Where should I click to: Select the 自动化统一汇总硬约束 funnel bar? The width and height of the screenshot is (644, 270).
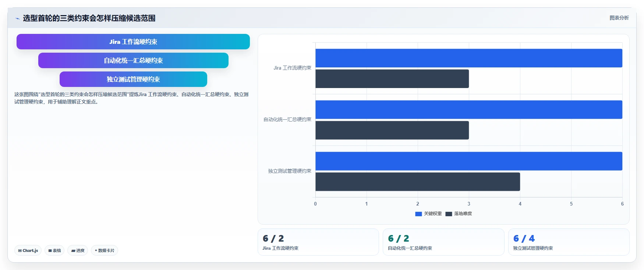tap(133, 60)
